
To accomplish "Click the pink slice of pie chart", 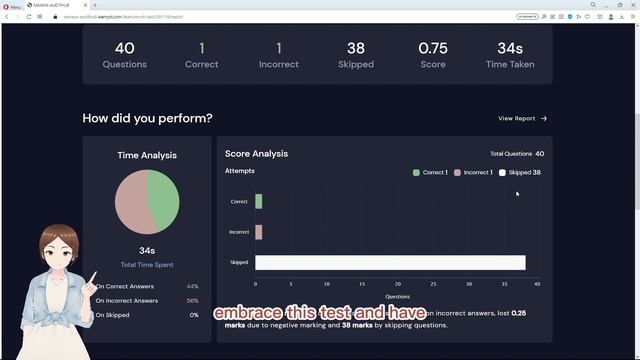I will pyautogui.click(x=131, y=202).
